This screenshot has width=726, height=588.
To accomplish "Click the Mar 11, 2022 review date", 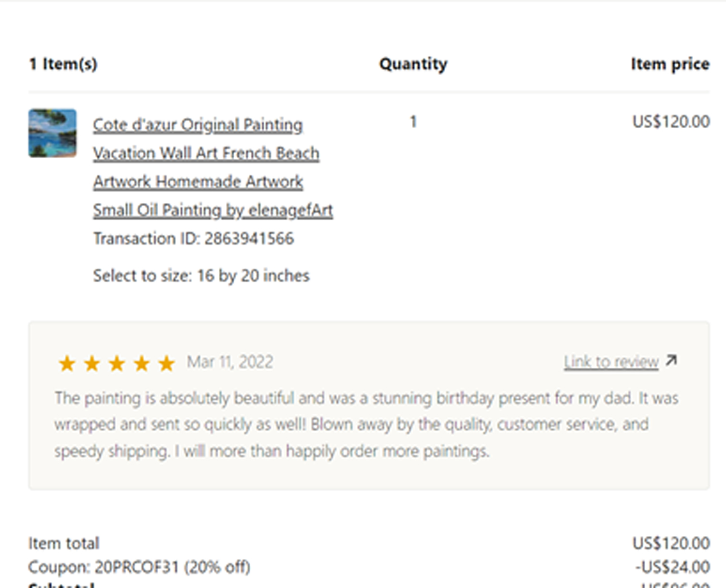I will tap(230, 362).
